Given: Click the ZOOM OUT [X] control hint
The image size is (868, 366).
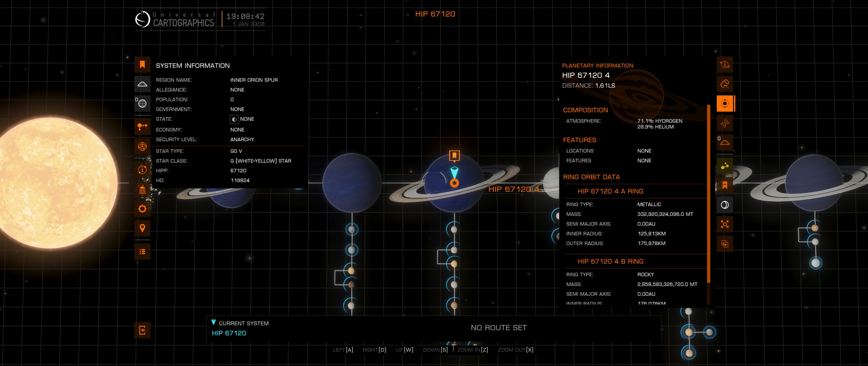Looking at the screenshot, I should (515, 350).
